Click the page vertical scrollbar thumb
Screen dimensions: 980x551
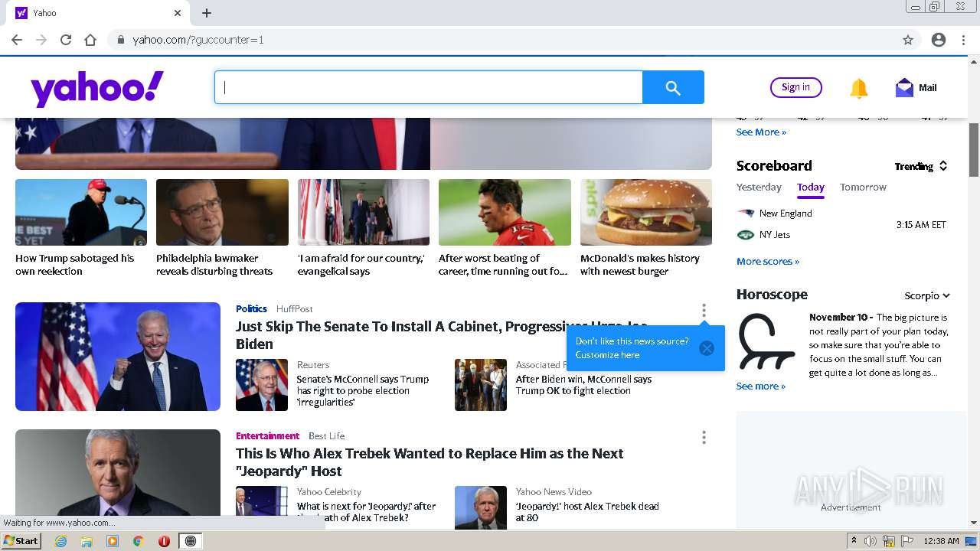974,149
